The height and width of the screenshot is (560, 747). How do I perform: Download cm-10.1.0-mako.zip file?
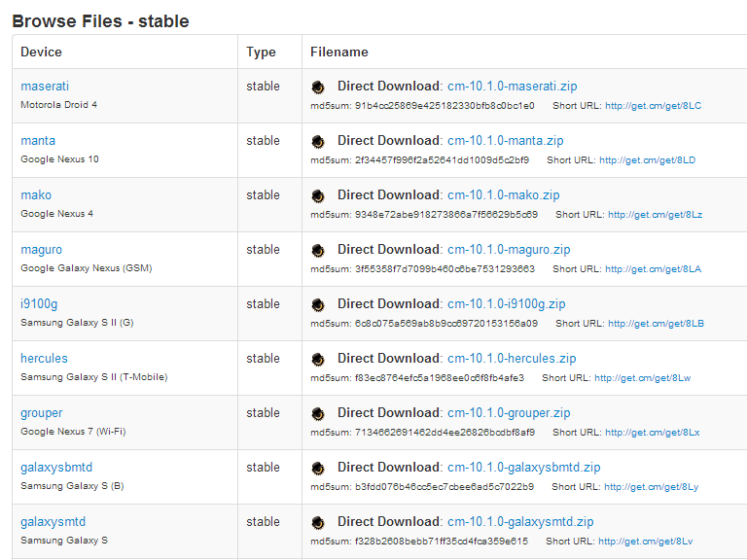(x=503, y=195)
